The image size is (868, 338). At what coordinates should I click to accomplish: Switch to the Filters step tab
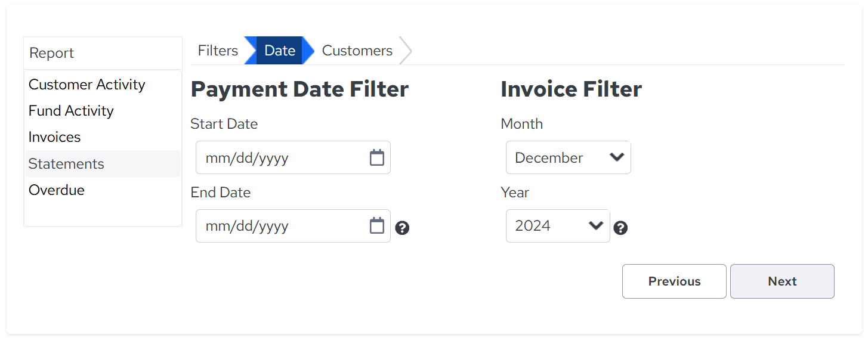pyautogui.click(x=218, y=51)
